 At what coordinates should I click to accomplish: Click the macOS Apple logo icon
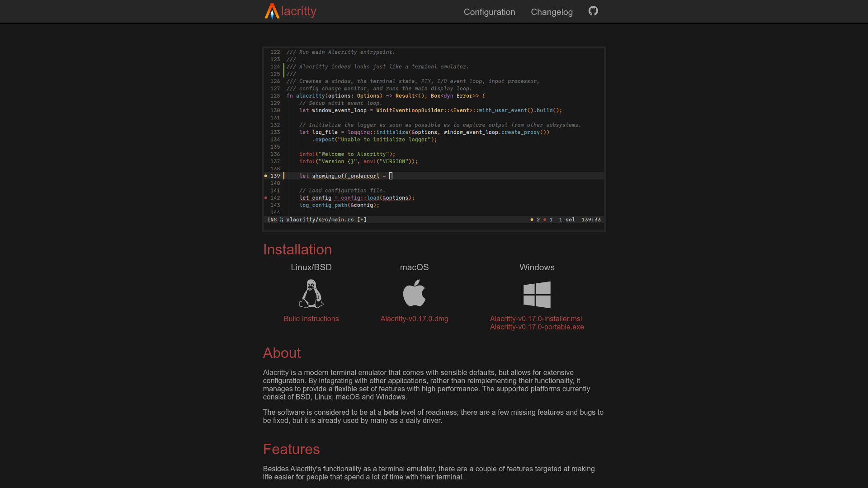click(414, 293)
